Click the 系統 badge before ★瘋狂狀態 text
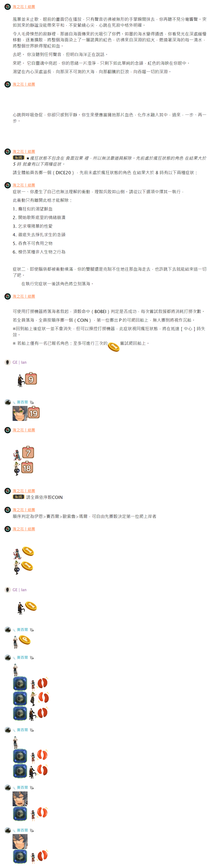 click(19, 157)
